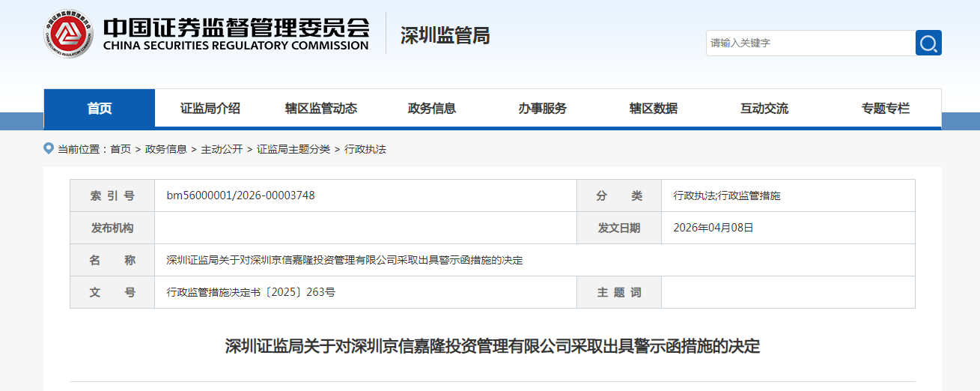Viewport: 980px width, 391px height.
Task: Click the 首页 breadcrumb link
Action: [x=121, y=149]
